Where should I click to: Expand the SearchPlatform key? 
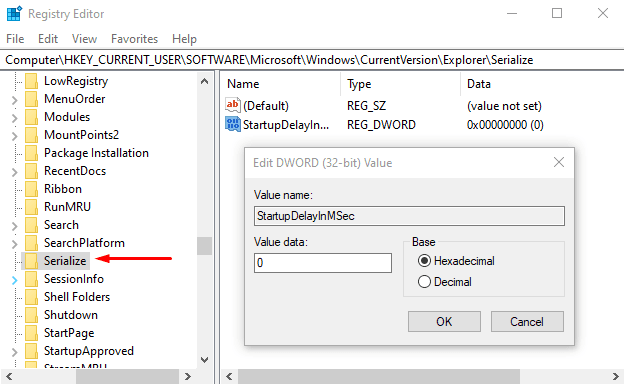[14, 244]
